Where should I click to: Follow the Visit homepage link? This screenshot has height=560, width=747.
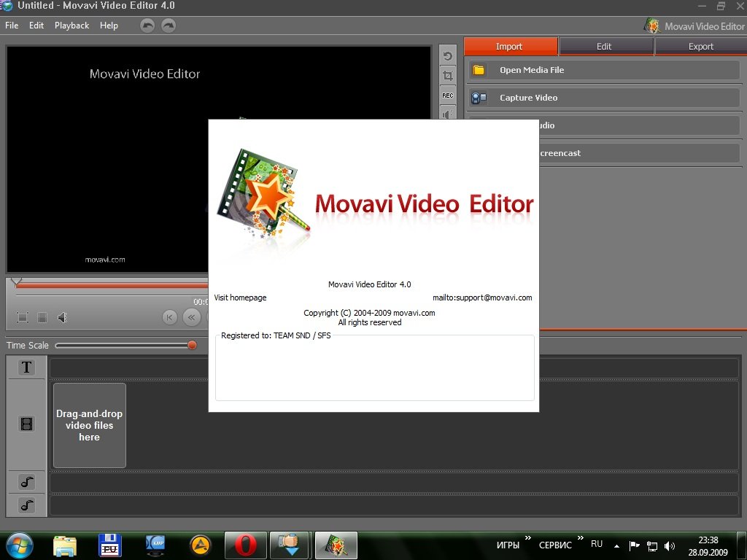coord(240,297)
